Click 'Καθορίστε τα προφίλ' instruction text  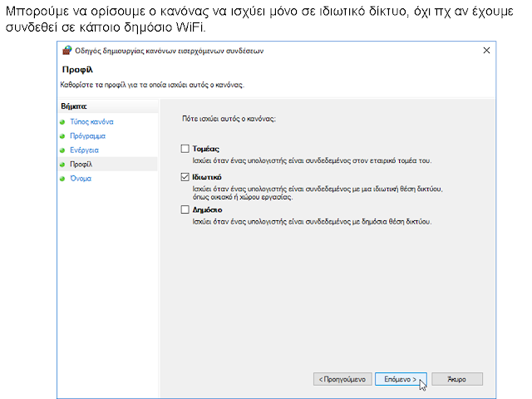coord(152,85)
